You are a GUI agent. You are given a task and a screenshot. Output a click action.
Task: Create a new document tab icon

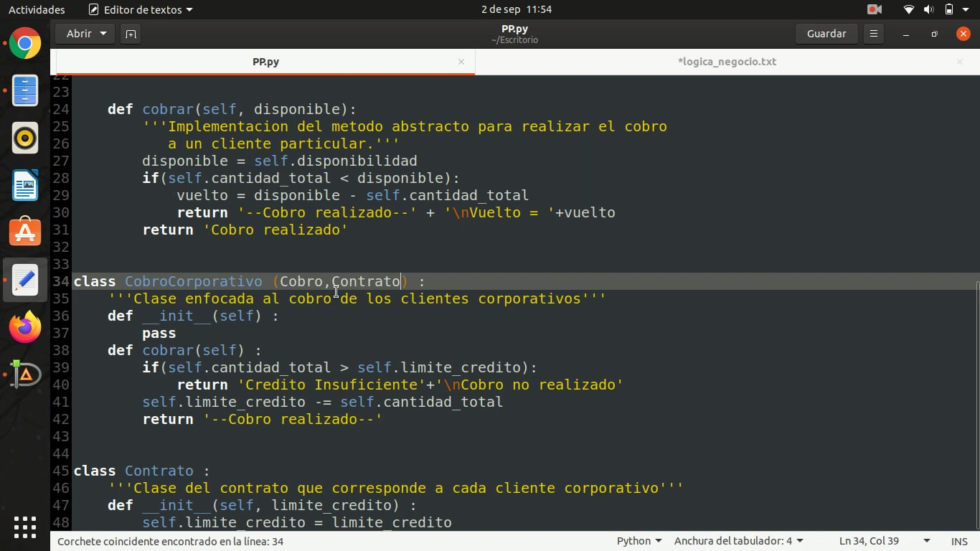(x=131, y=34)
